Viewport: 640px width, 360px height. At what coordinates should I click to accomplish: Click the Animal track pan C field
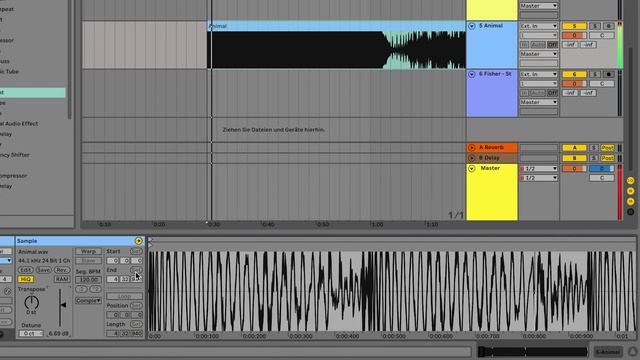click(602, 36)
